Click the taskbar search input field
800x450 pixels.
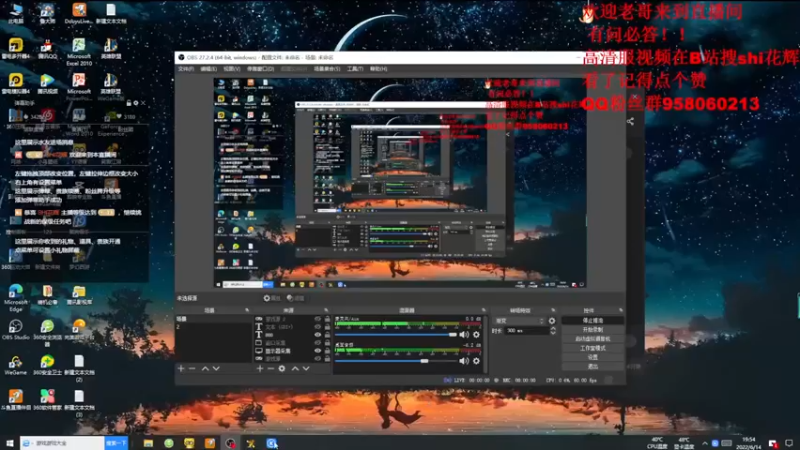coord(63,443)
